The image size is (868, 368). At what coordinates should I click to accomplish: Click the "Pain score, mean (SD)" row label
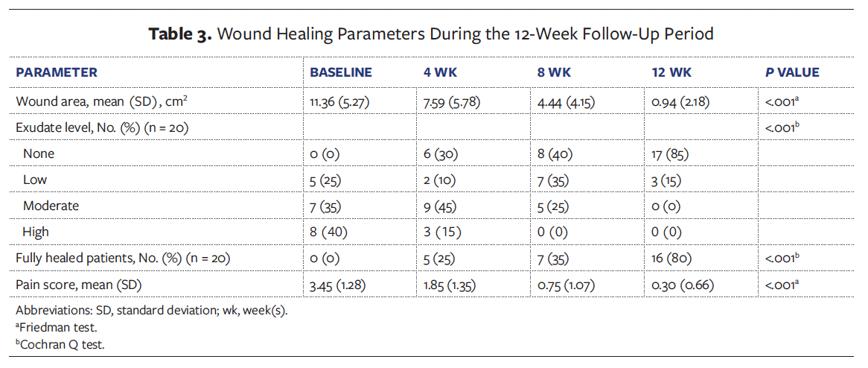(78, 284)
